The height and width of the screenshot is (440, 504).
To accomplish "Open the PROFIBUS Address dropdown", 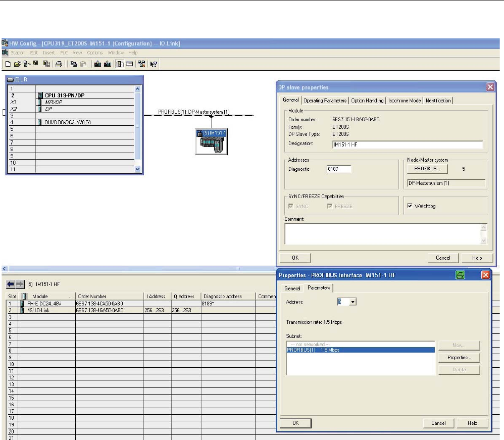I will [353, 302].
